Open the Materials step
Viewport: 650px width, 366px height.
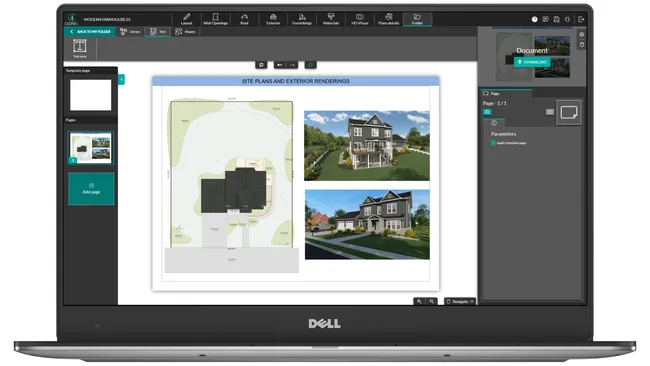(x=331, y=19)
